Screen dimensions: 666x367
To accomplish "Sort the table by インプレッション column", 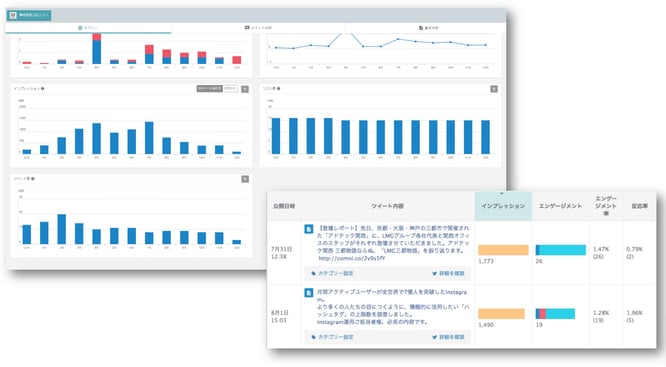I will 503,206.
